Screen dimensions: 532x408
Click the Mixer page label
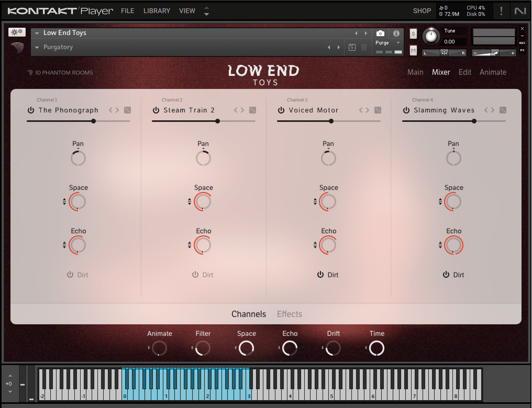tap(441, 72)
